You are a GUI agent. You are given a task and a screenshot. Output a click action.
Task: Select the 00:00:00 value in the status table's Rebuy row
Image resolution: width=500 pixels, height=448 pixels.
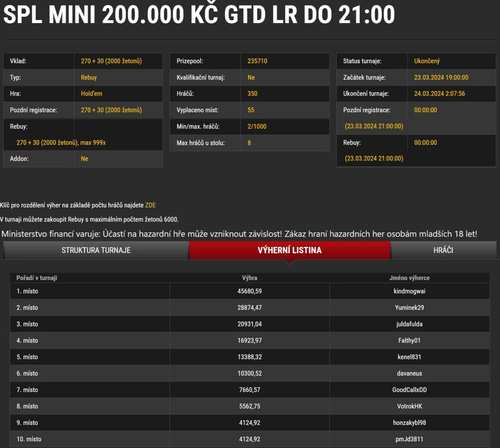[425, 143]
